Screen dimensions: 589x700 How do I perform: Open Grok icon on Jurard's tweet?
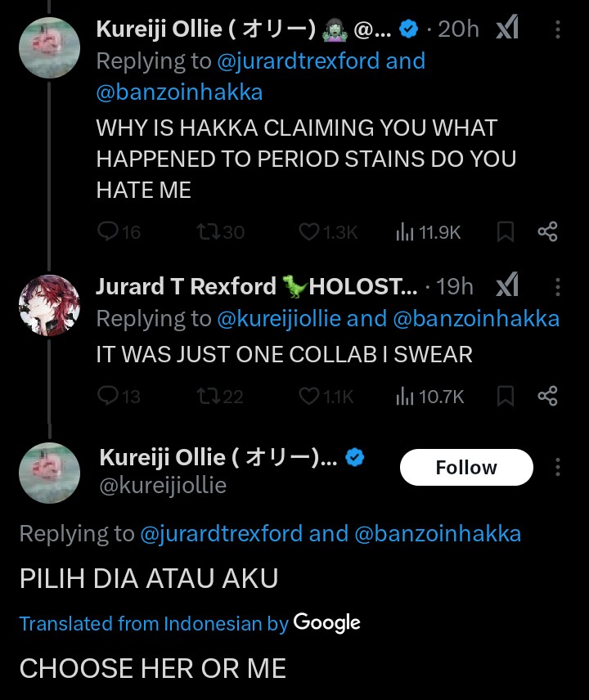[507, 286]
